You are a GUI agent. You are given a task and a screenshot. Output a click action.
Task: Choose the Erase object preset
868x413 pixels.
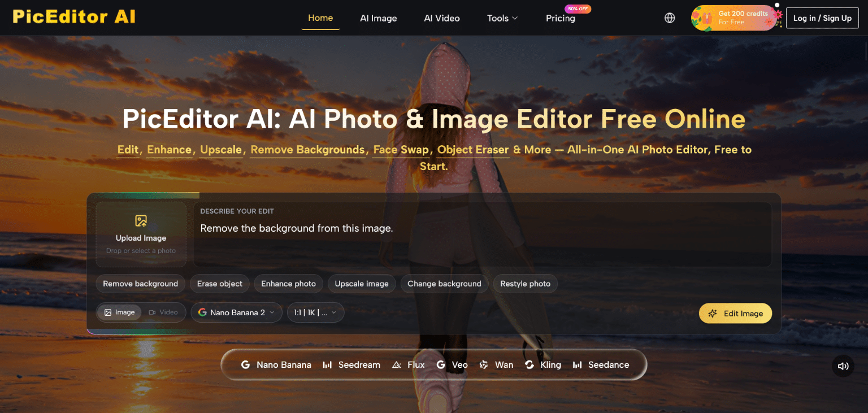[220, 284]
